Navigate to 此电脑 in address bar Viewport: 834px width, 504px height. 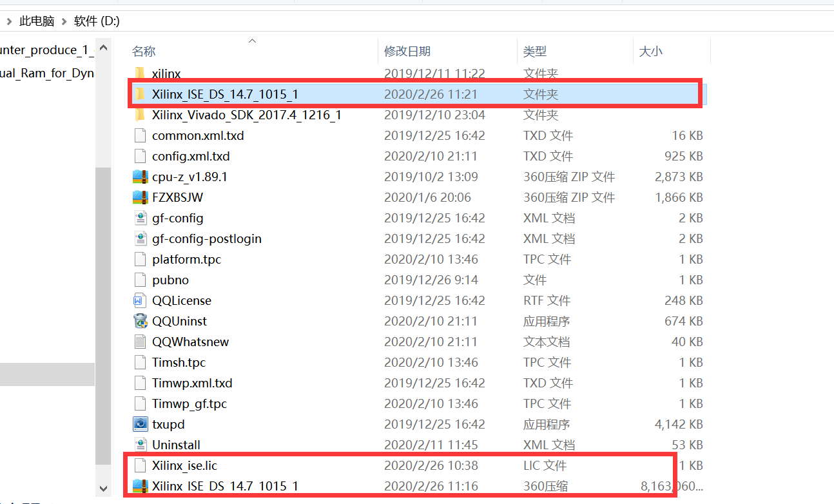37,21
